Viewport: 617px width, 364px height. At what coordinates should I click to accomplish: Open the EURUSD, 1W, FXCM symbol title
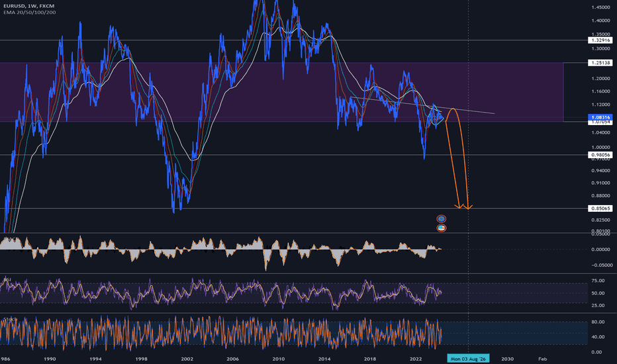28,6
